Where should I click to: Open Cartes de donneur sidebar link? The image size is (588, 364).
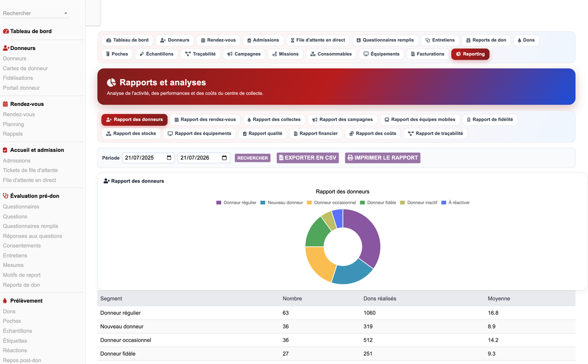click(x=25, y=69)
